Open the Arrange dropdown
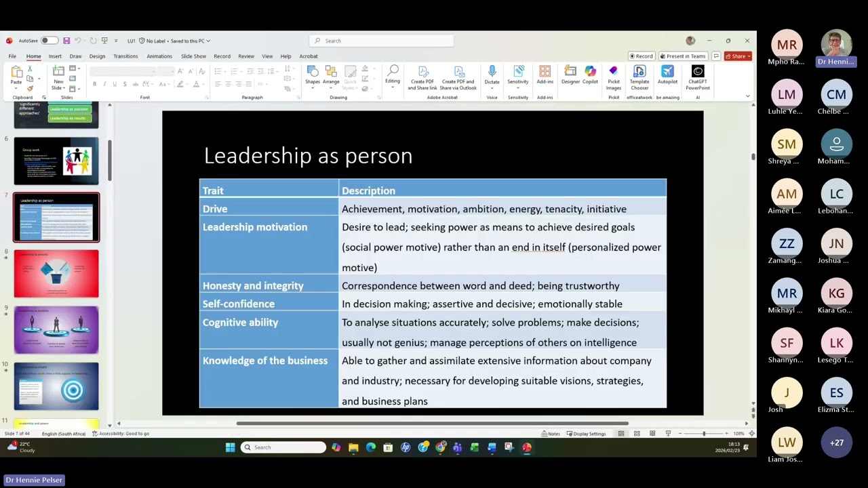Viewport: 868px width, 488px height. pos(331,78)
